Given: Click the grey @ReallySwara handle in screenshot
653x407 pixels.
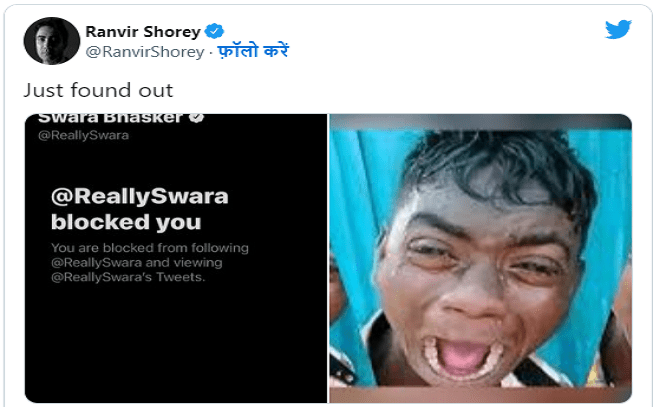Looking at the screenshot, I should pos(83,135).
